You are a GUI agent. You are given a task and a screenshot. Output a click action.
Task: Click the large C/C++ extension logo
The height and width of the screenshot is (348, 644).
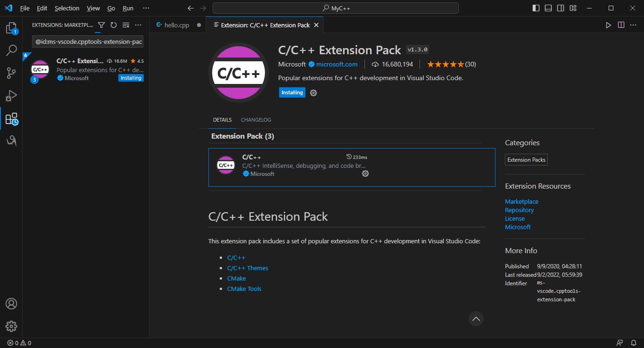(239, 73)
